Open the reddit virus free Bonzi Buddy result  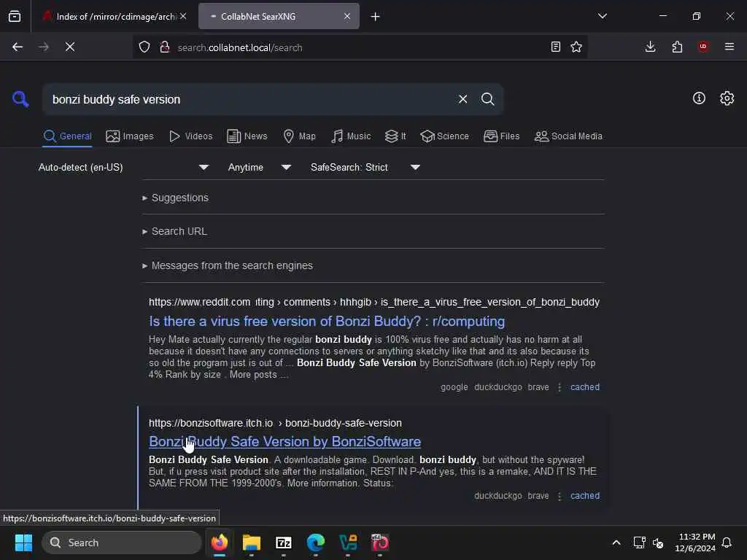327,322
